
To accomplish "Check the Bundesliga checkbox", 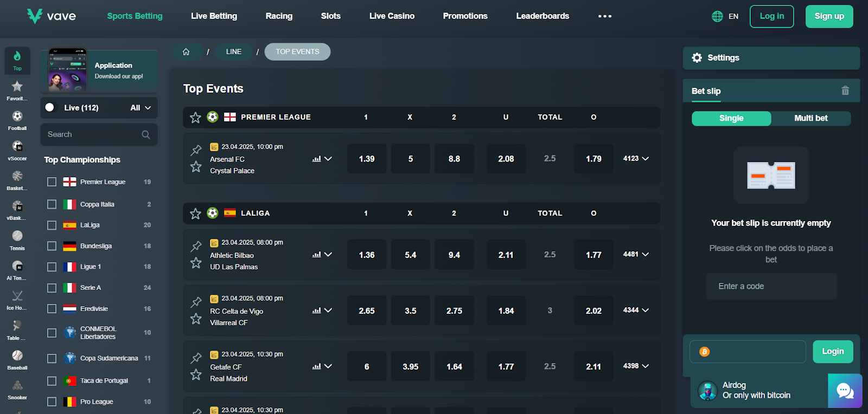I will [52, 246].
